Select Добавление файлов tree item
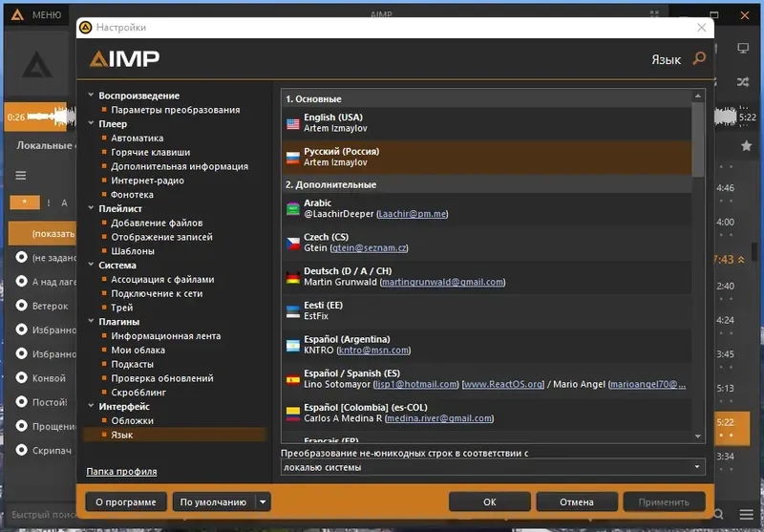The image size is (764, 532). point(157,223)
